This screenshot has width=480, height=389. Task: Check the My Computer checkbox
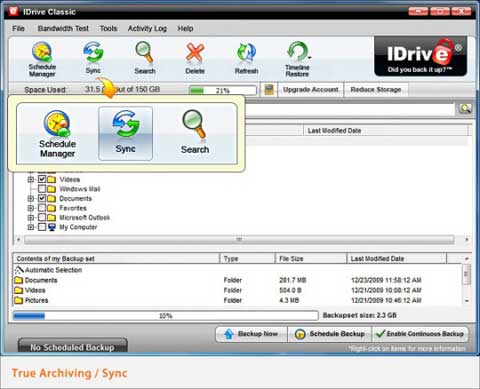42,227
